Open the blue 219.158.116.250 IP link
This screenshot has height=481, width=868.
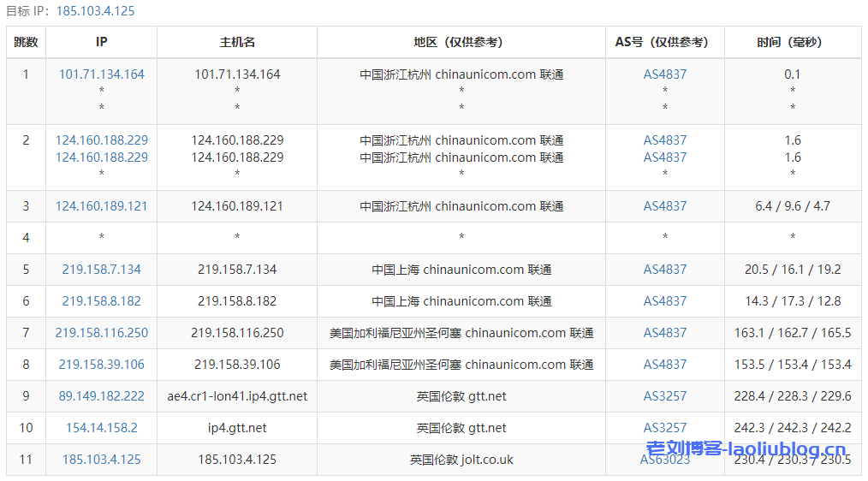point(101,333)
